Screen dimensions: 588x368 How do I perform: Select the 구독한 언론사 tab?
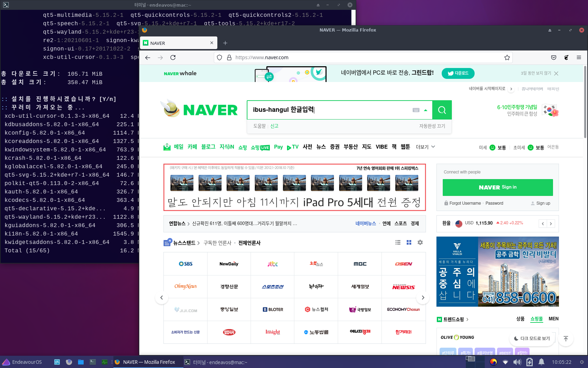pos(217,243)
